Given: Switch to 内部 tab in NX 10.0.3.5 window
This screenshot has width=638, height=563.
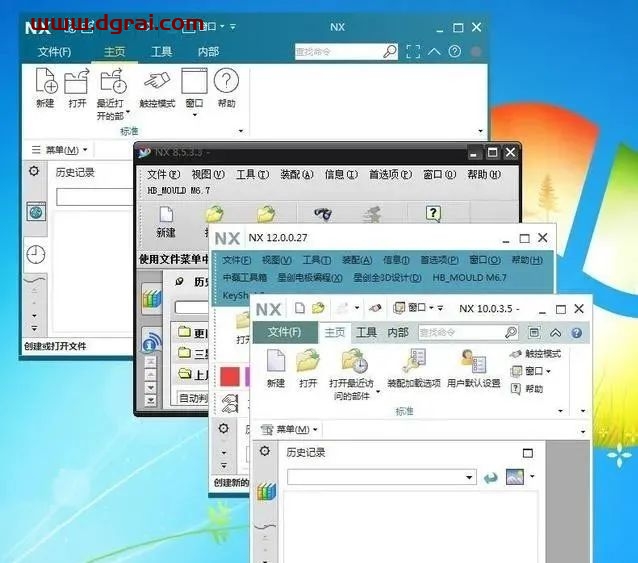Looking at the screenshot, I should (x=398, y=333).
